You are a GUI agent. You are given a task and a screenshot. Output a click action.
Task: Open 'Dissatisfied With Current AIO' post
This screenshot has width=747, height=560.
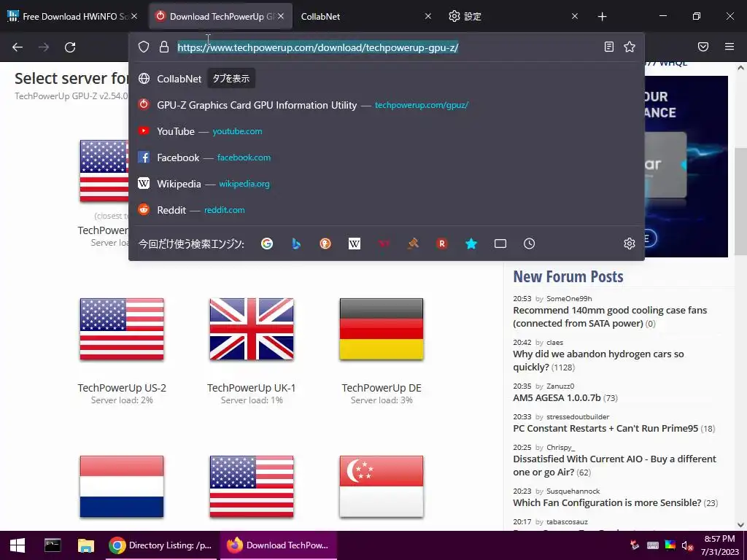pos(614,465)
